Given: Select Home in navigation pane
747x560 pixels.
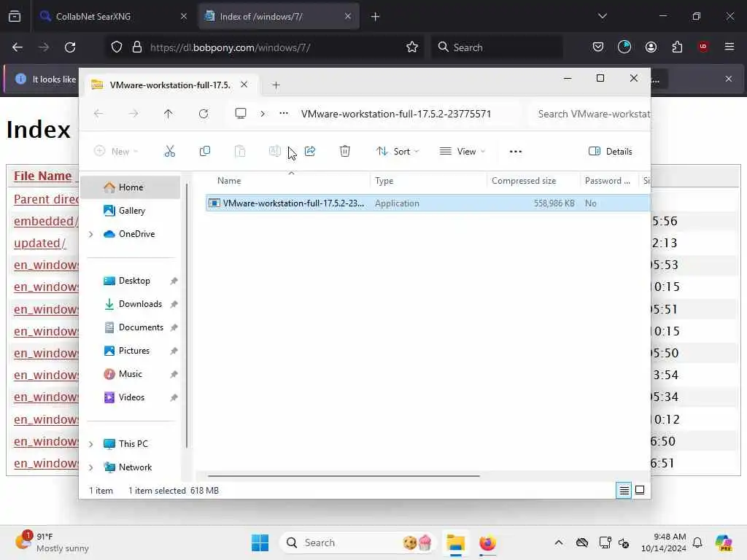Looking at the screenshot, I should pyautogui.click(x=130, y=187).
